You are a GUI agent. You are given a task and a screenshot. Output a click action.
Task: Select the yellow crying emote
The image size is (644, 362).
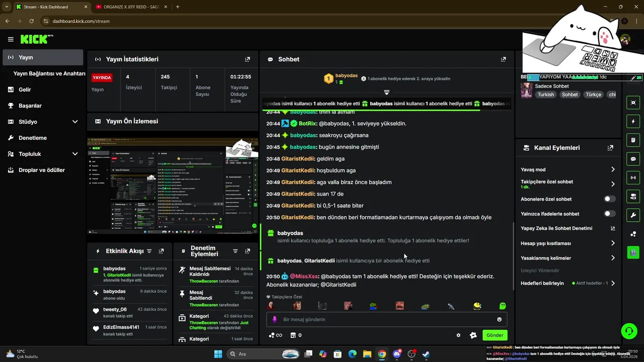point(477,306)
